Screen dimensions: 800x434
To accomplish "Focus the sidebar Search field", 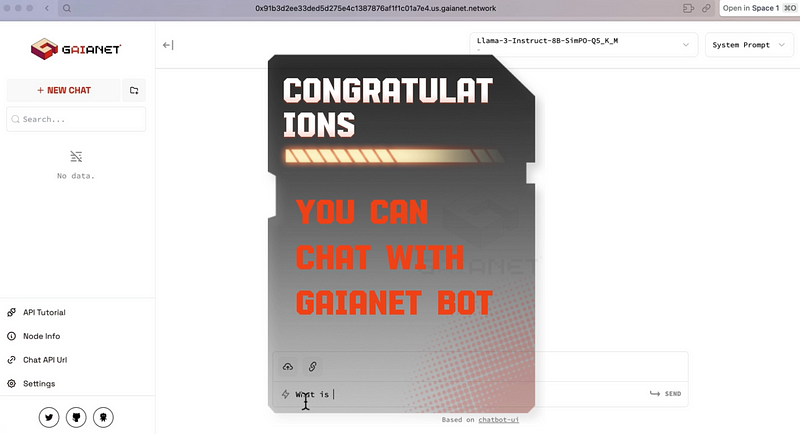I will pyautogui.click(x=77, y=119).
